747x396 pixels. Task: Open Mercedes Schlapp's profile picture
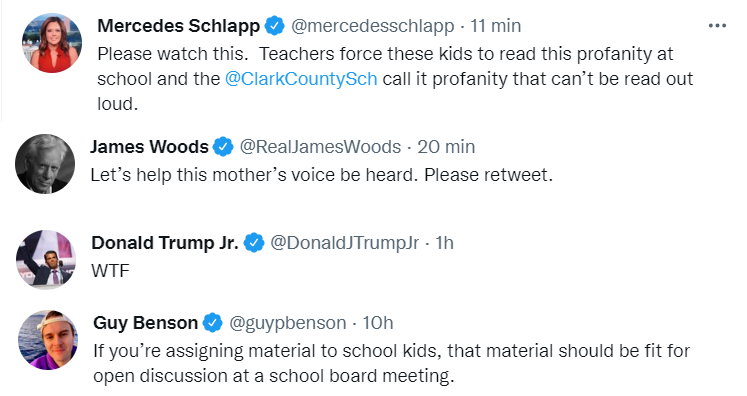pos(52,43)
